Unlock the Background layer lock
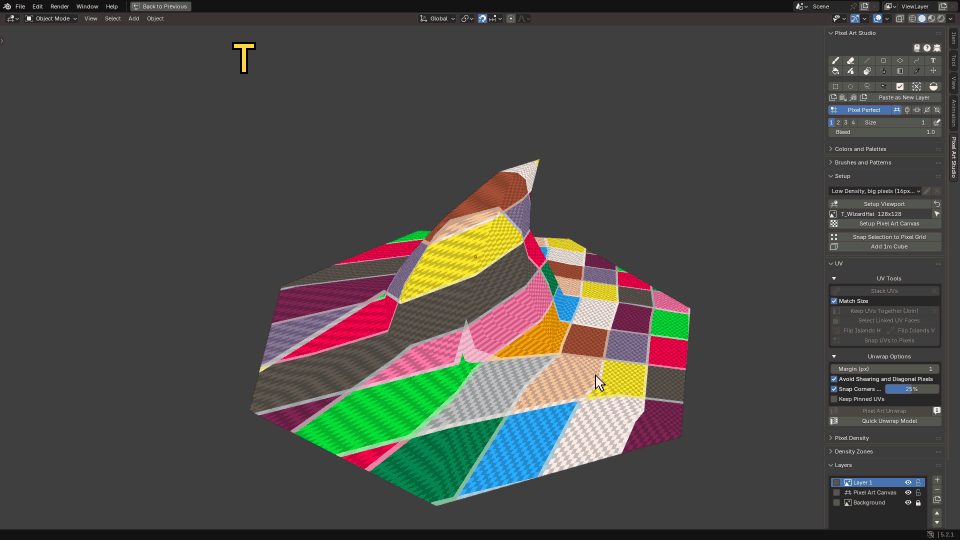The width and height of the screenshot is (960, 540). (918, 503)
